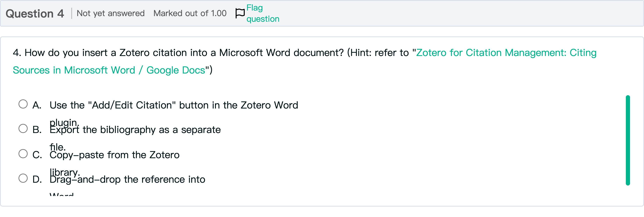Click the "D." option letter label
Screen dimensions: 644x217
pos(37,179)
